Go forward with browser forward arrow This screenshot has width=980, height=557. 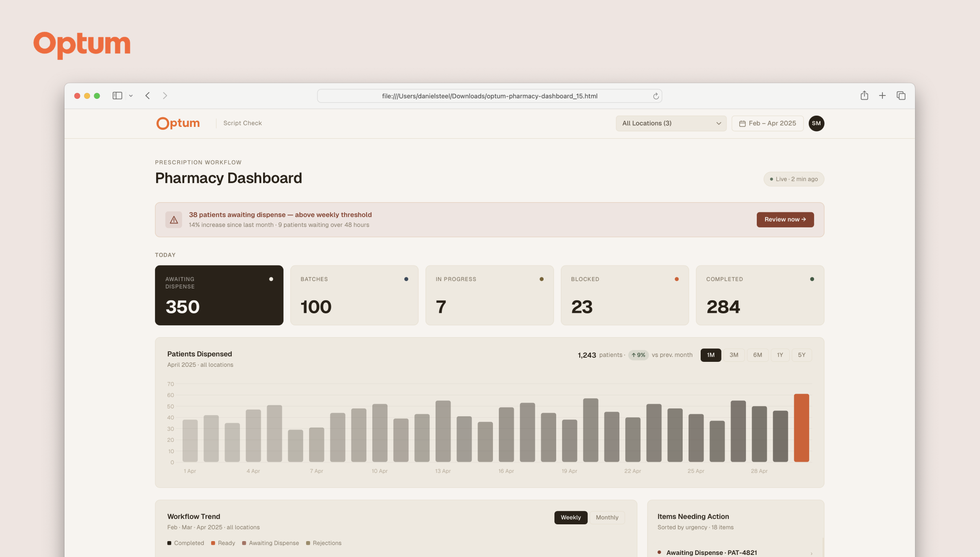coord(165,96)
